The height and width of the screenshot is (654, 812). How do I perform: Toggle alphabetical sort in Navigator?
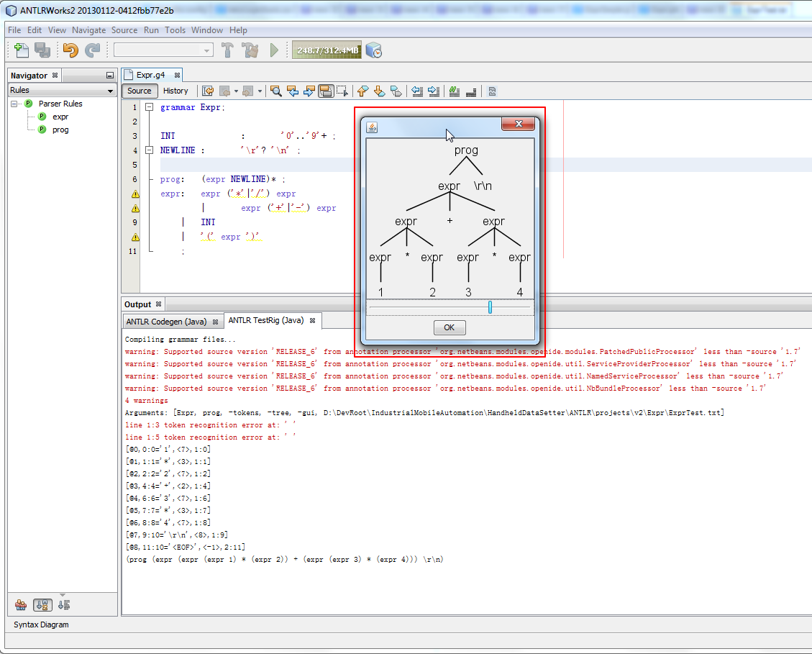pos(42,604)
